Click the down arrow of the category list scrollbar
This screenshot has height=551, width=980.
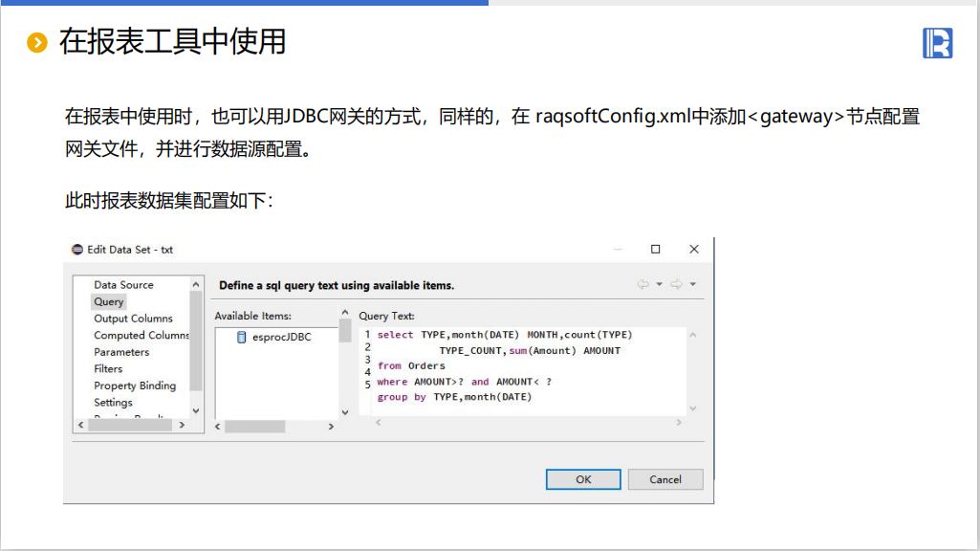point(196,411)
